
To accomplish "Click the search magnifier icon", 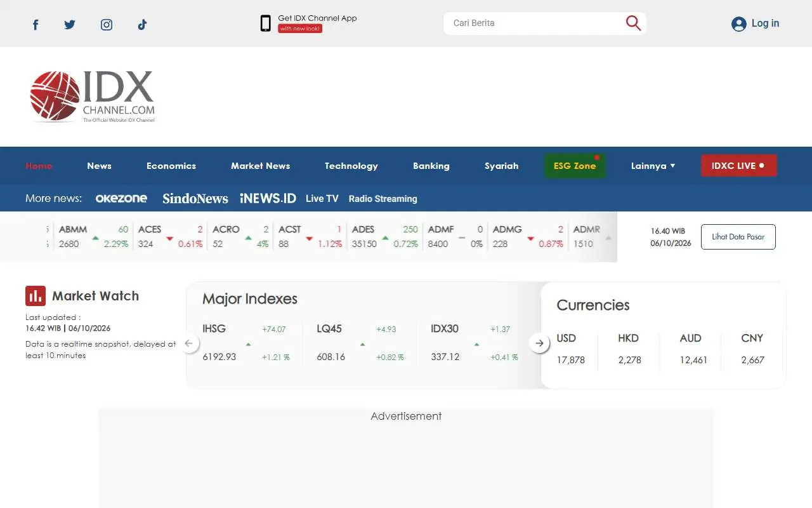I will pyautogui.click(x=633, y=23).
